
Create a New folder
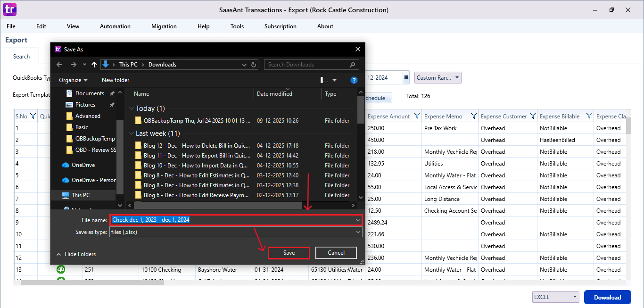pyautogui.click(x=116, y=80)
